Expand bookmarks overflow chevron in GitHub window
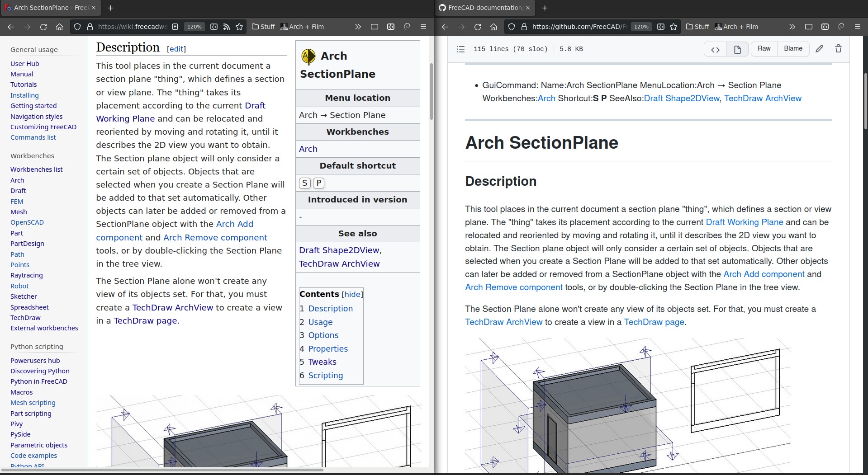The height and width of the screenshot is (475, 868). point(792,27)
